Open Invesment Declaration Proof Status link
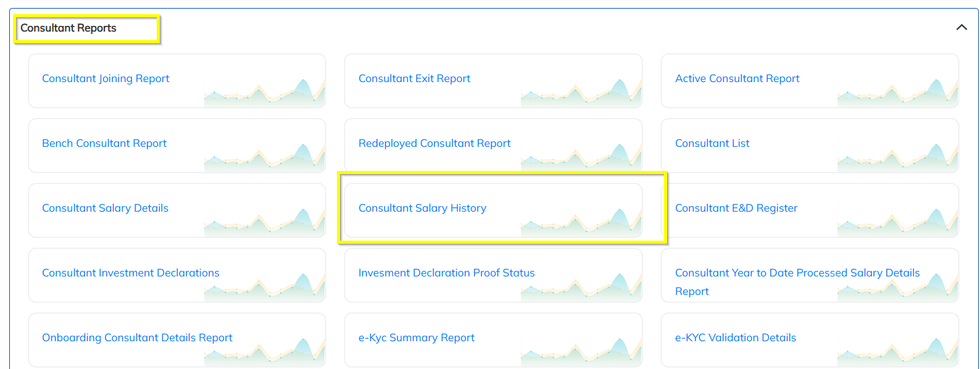The width and height of the screenshot is (980, 369). (446, 273)
